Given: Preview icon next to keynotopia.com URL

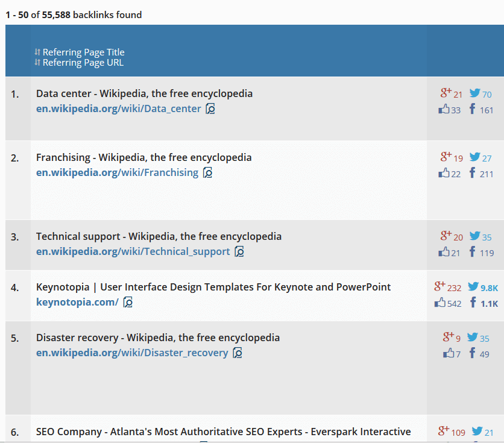Looking at the screenshot, I should [x=128, y=303].
